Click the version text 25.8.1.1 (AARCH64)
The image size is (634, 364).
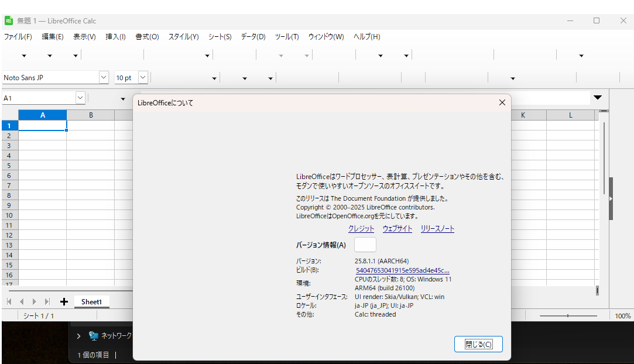click(382, 261)
